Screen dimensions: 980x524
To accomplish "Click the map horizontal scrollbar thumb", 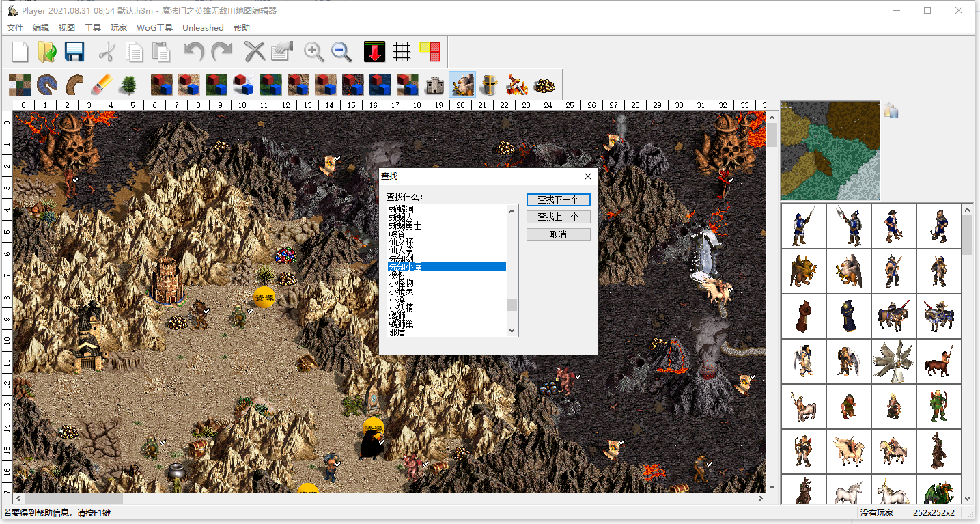I will [74, 499].
